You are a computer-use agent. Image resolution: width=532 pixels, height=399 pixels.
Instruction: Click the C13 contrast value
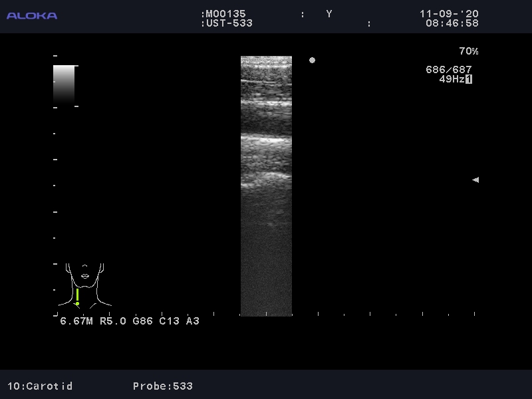(x=169, y=321)
